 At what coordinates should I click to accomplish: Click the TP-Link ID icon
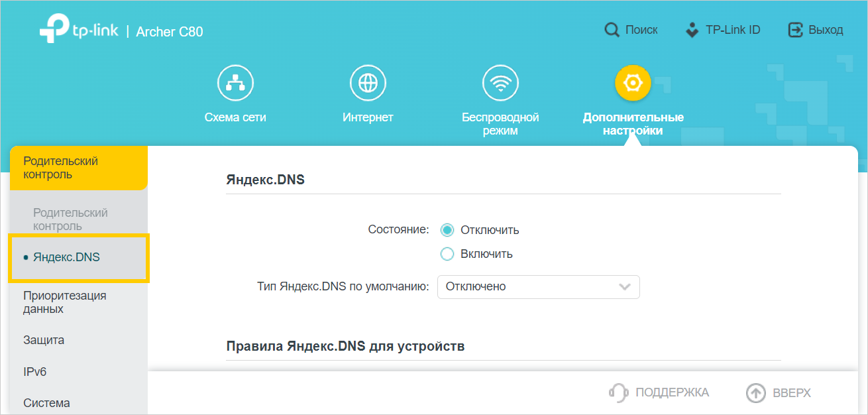[692, 30]
